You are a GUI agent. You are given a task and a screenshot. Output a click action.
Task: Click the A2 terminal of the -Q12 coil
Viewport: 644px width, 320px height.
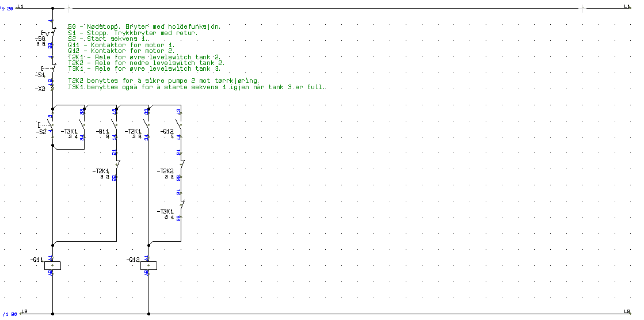tap(147, 272)
